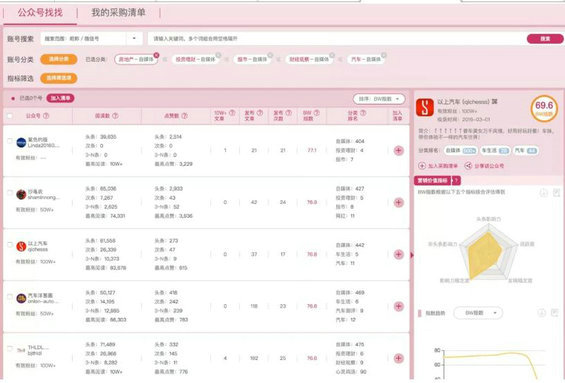The width and height of the screenshot is (565, 383).
Task: Click 以上汽车 red logo in detail panel
Action: (x=425, y=107)
